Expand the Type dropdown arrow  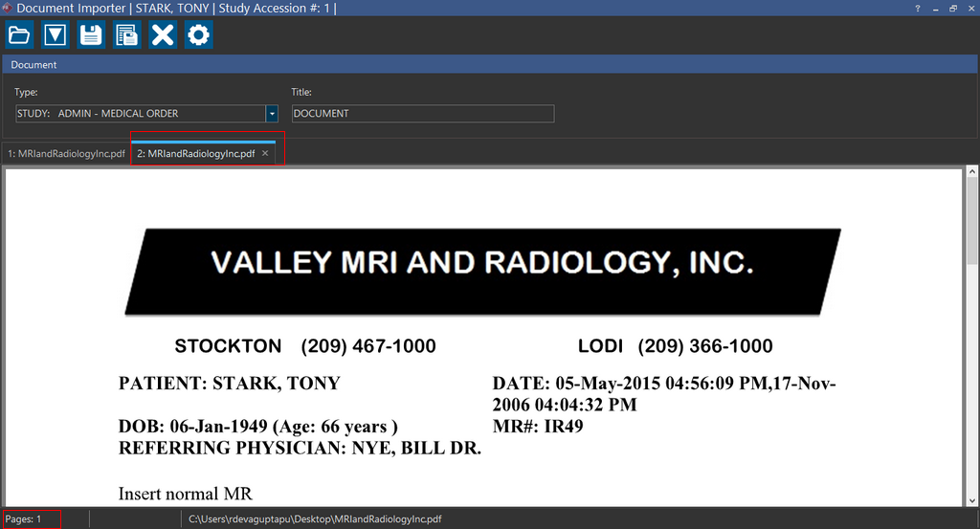coord(272,113)
